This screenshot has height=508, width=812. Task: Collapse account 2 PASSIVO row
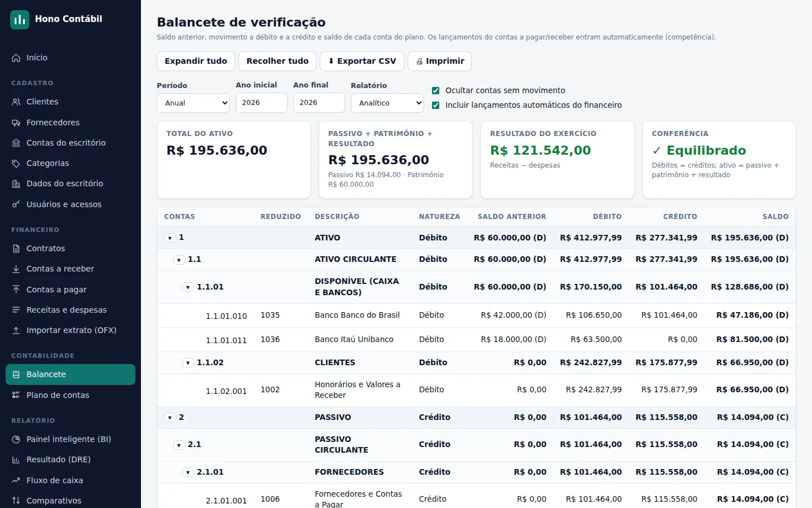pos(170,418)
